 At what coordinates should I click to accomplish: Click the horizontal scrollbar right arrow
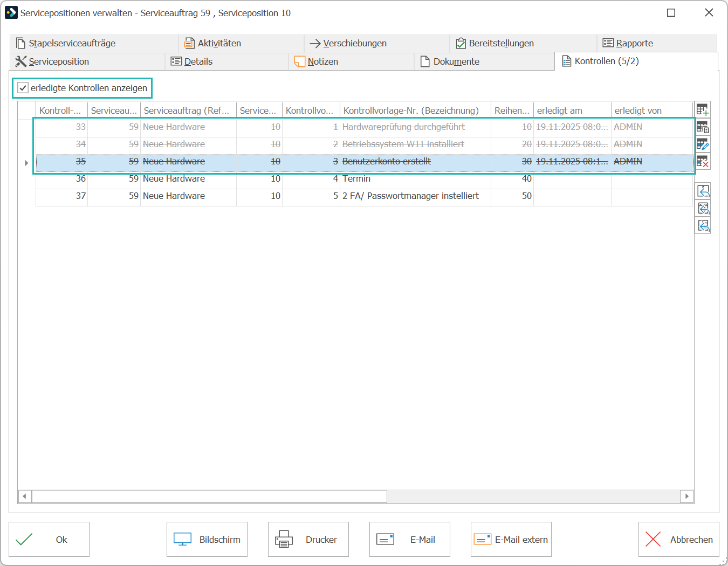[x=686, y=496]
